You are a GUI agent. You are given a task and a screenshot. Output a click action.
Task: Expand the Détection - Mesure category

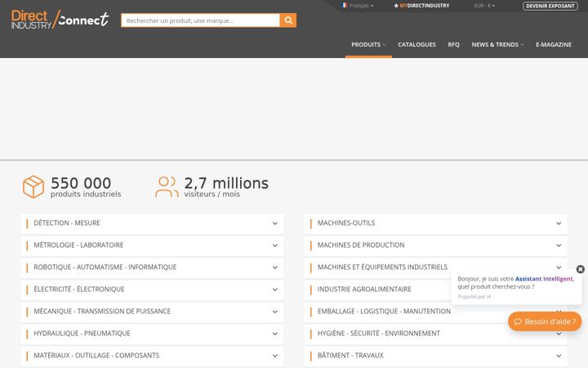click(152, 223)
